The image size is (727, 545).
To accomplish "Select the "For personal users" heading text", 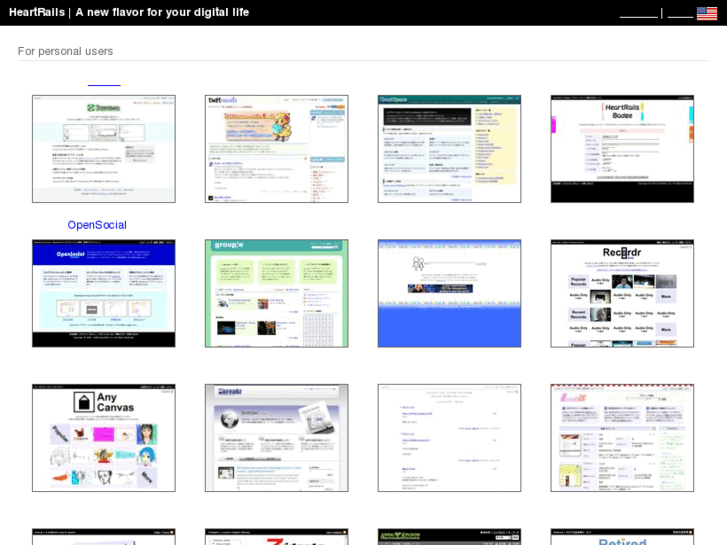I will pyautogui.click(x=65, y=51).
